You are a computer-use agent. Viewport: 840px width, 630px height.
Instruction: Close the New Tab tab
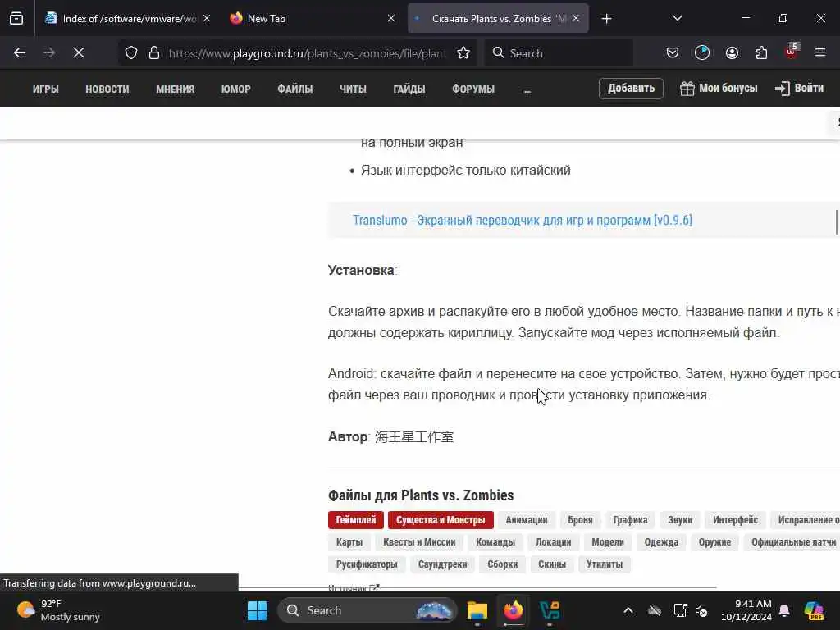click(x=391, y=18)
